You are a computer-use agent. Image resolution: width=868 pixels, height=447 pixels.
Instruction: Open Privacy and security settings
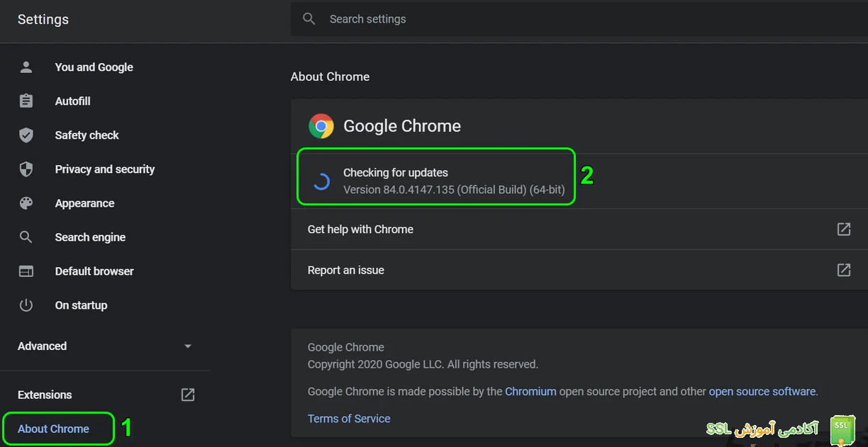coord(105,169)
